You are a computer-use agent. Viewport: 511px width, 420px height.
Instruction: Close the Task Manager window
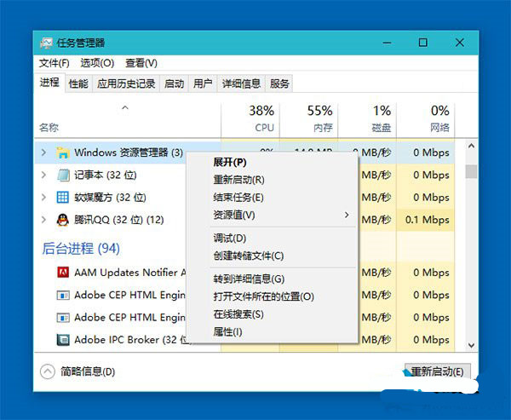460,43
